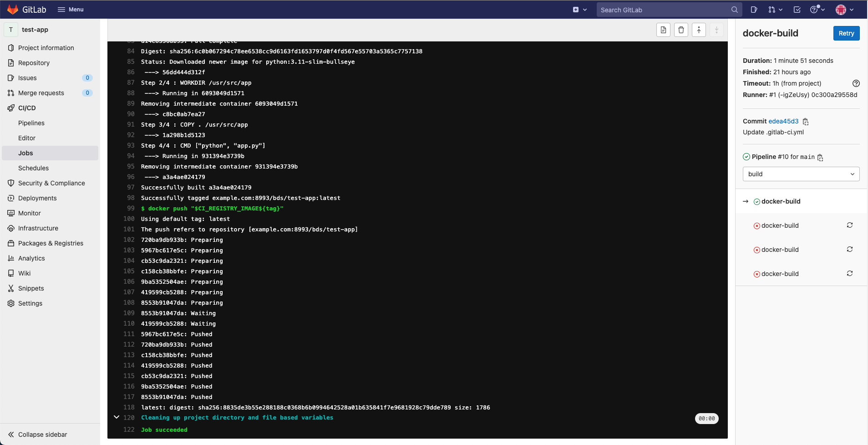The image size is (868, 445).
Task: Expand the user avatar menu
Action: point(843,10)
